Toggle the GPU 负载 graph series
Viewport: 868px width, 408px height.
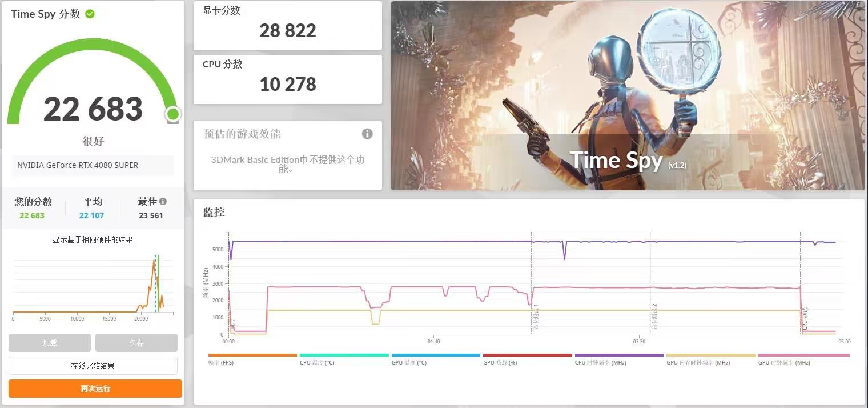tap(527, 355)
